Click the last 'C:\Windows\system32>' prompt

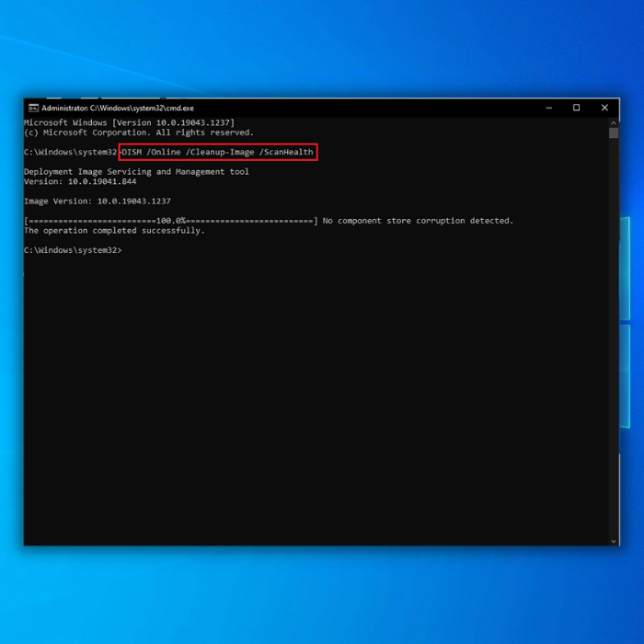[73, 250]
